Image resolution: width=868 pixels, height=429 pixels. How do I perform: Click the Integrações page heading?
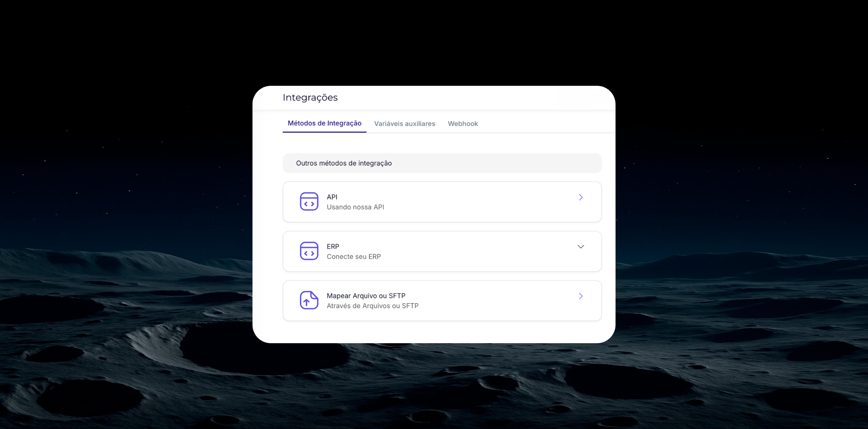pos(310,97)
